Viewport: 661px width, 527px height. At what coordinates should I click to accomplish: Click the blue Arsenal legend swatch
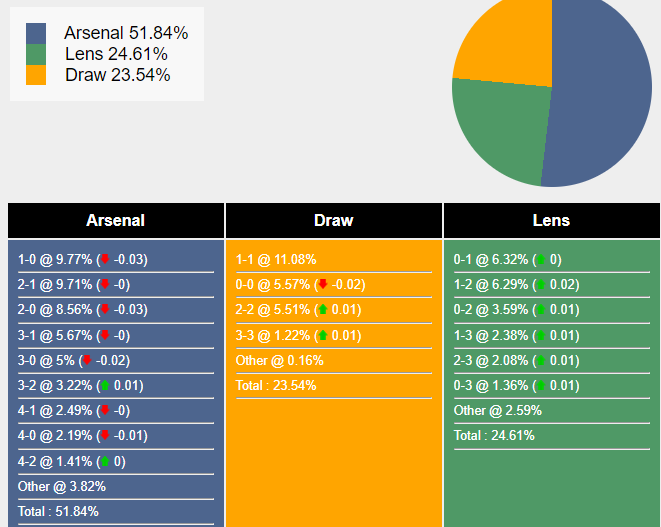point(36,33)
